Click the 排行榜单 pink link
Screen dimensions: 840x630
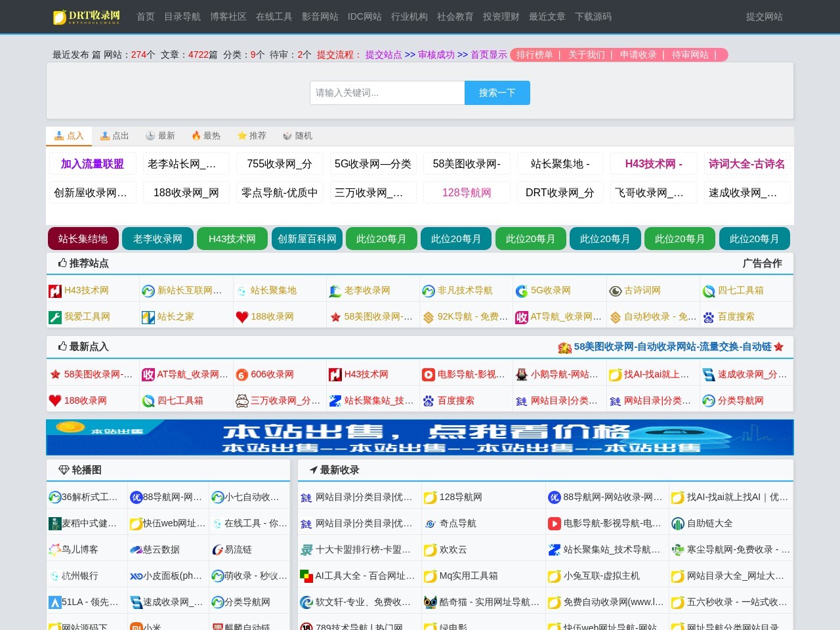(x=535, y=54)
